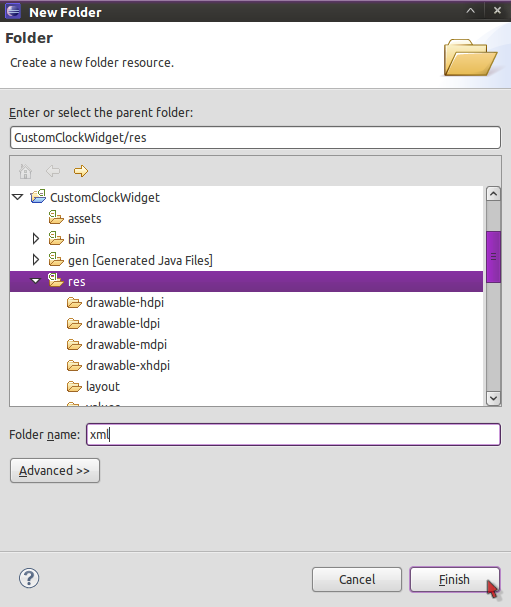The image size is (511, 607).
Task: Select gen [Generated Java Files]
Action: pyautogui.click(x=140, y=261)
